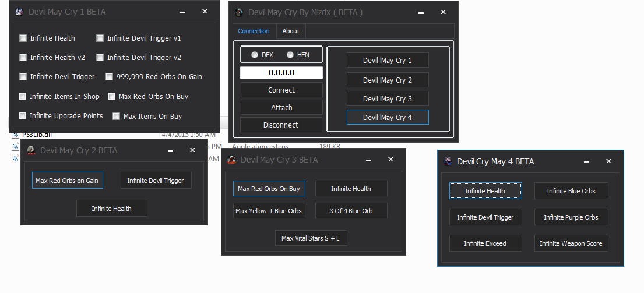Click the Disconnect button
644x293 pixels.
pos(281,125)
